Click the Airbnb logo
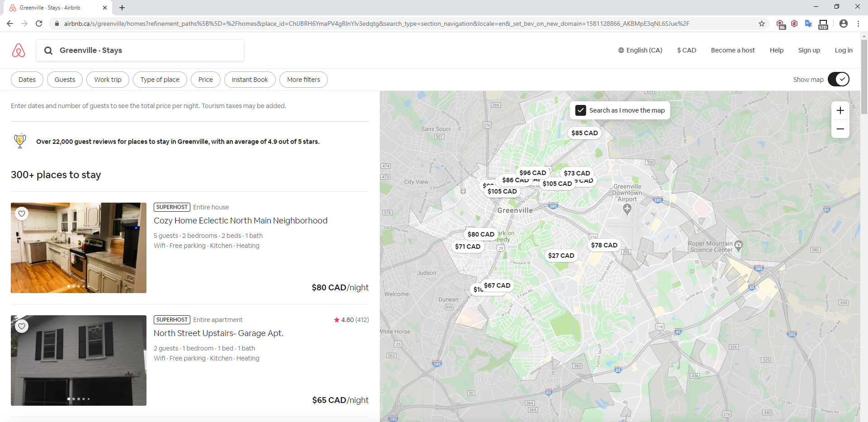Viewport: 868px width, 422px height. 18,50
